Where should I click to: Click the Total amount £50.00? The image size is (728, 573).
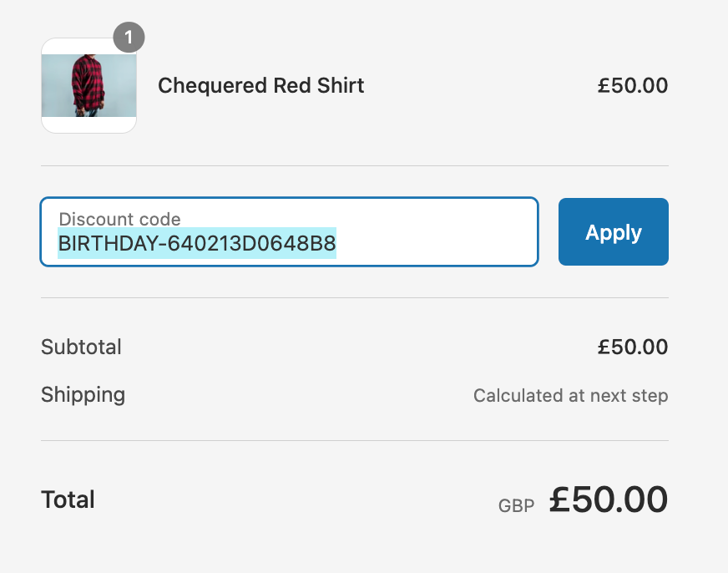609,499
